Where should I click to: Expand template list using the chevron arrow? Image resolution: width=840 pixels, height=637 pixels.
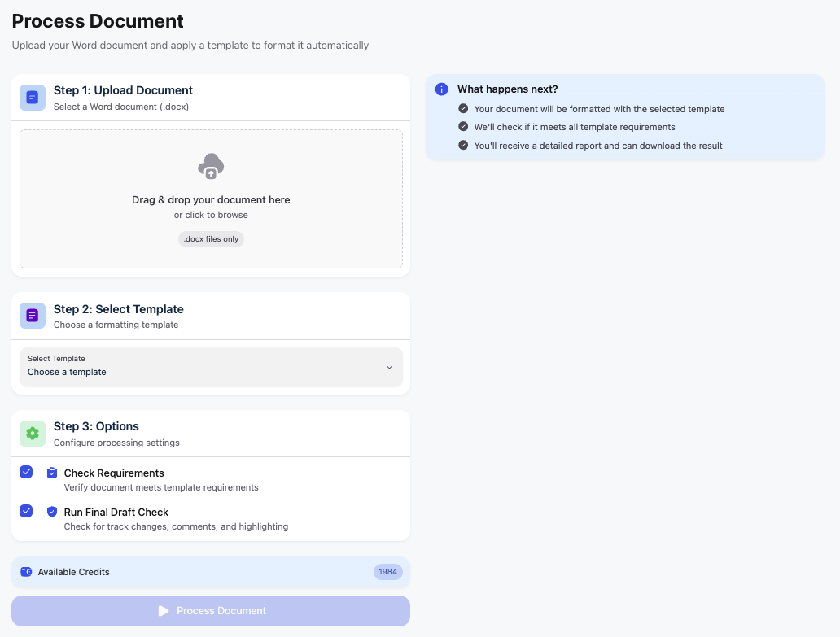tap(389, 367)
